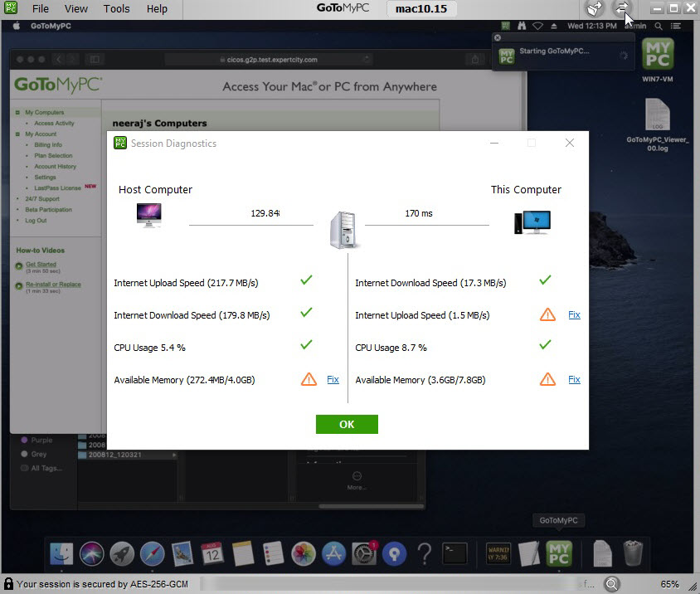Open System Preferences in the dock

click(x=364, y=553)
